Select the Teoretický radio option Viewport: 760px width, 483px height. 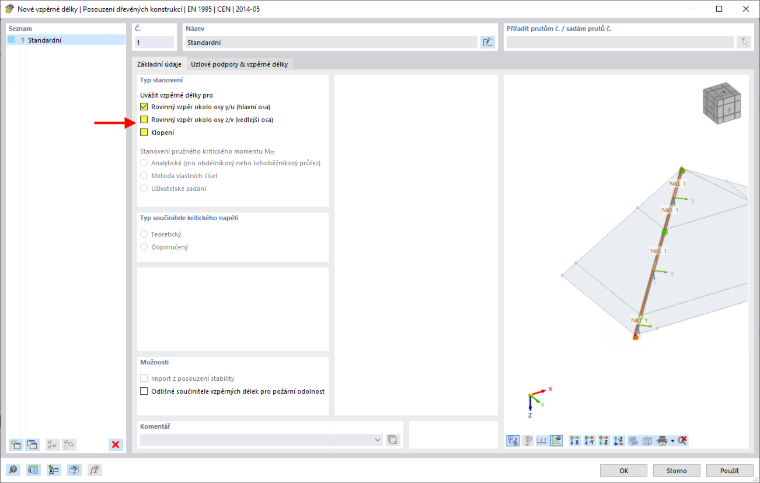144,234
